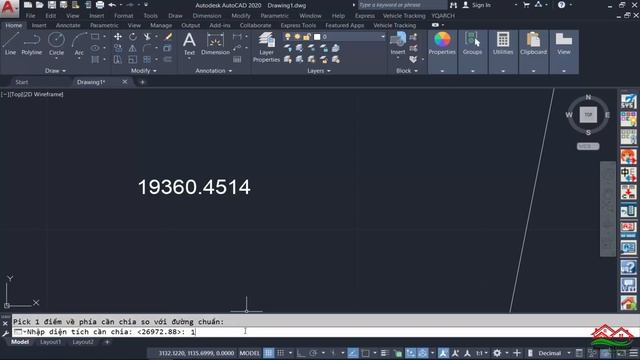Toggle ortho mode in status bar
The height and width of the screenshot is (360, 640).
pyautogui.click(x=300, y=353)
